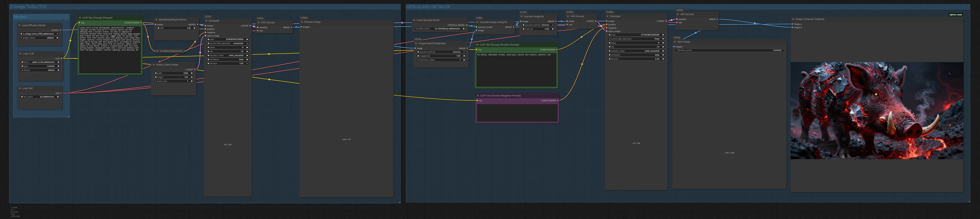Collapse the Empty Latent Image node dot

pos(154,65)
